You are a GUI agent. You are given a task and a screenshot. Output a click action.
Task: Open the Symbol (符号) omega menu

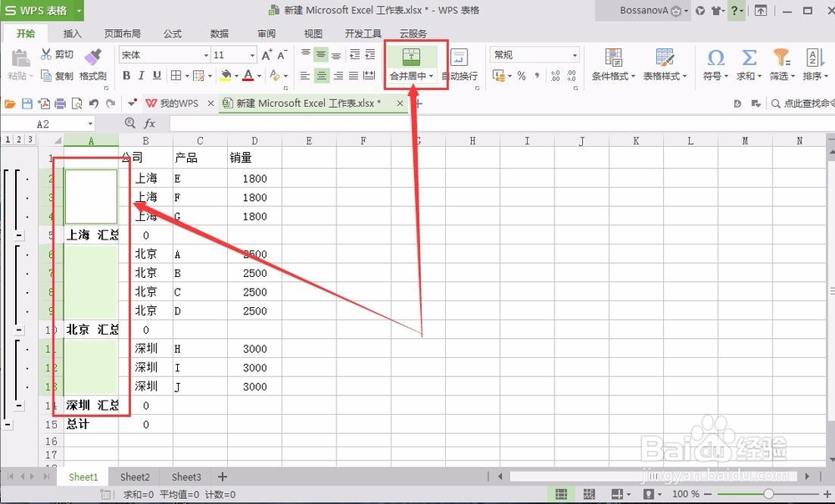(716, 65)
